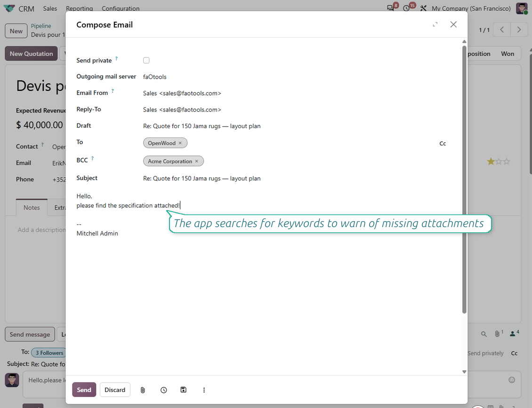This screenshot has height=408, width=532.
Task: Click the chatter attachments paperclip icon
Action: coord(497,334)
